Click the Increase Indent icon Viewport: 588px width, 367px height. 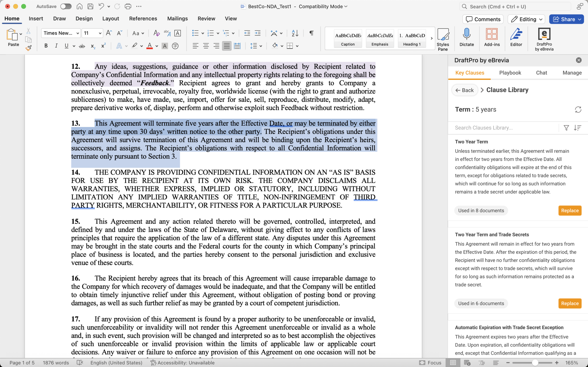click(x=258, y=33)
